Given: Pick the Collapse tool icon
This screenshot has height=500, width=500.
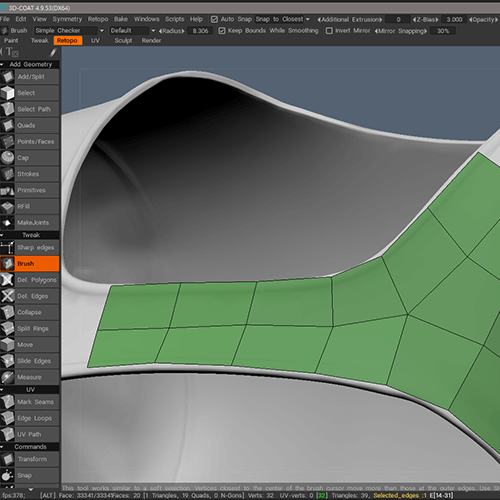Looking at the screenshot, I should 7,312.
